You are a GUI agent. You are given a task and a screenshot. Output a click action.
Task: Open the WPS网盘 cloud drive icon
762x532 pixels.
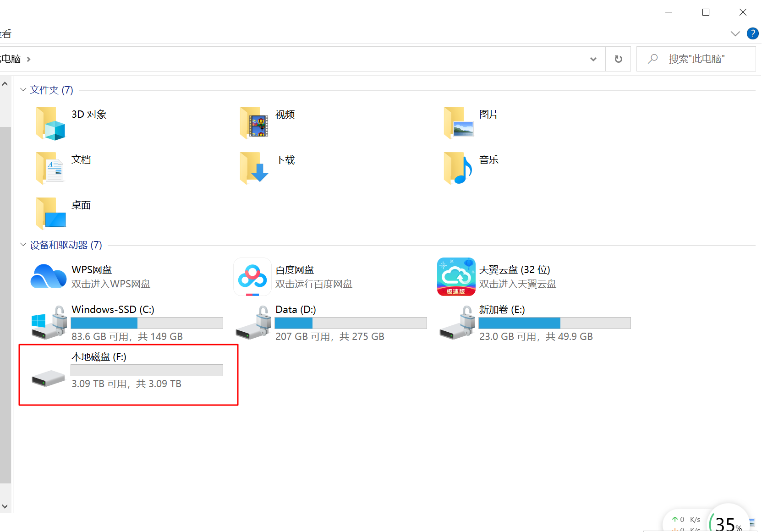48,276
